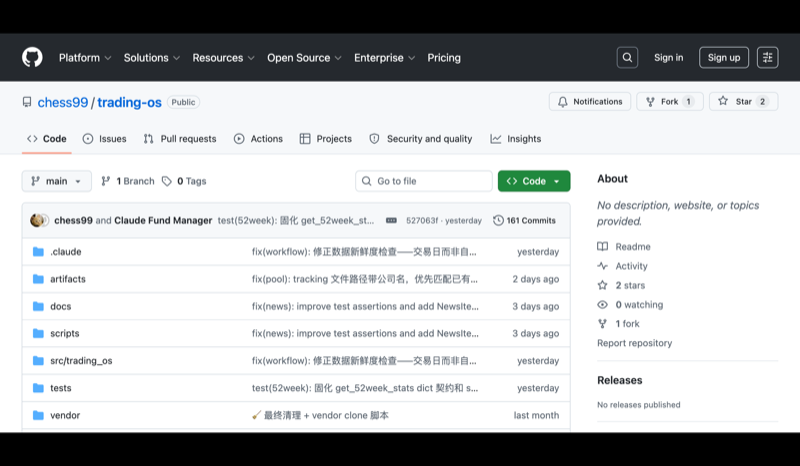Screen dimensions: 800x466
Task: Switch to the Pull requests tab
Action: click(180, 139)
